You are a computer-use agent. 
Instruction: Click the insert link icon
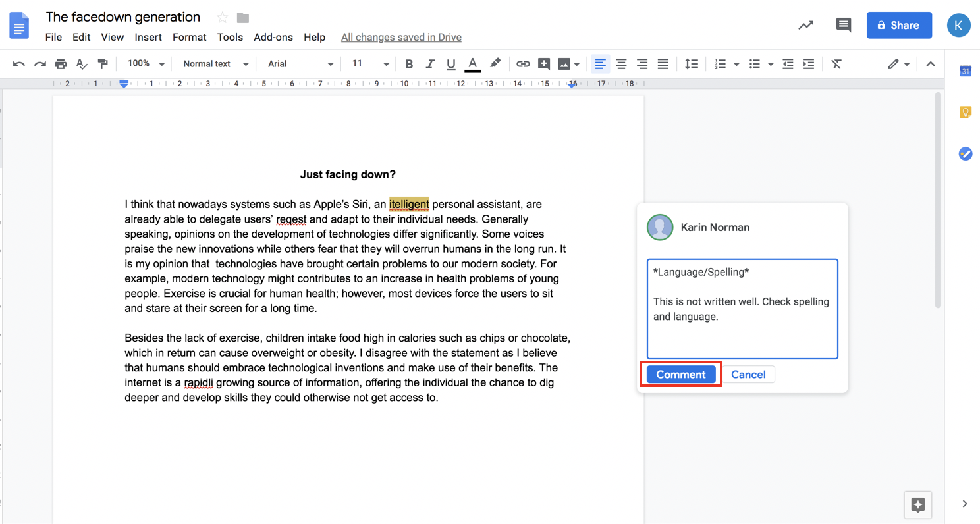(523, 64)
